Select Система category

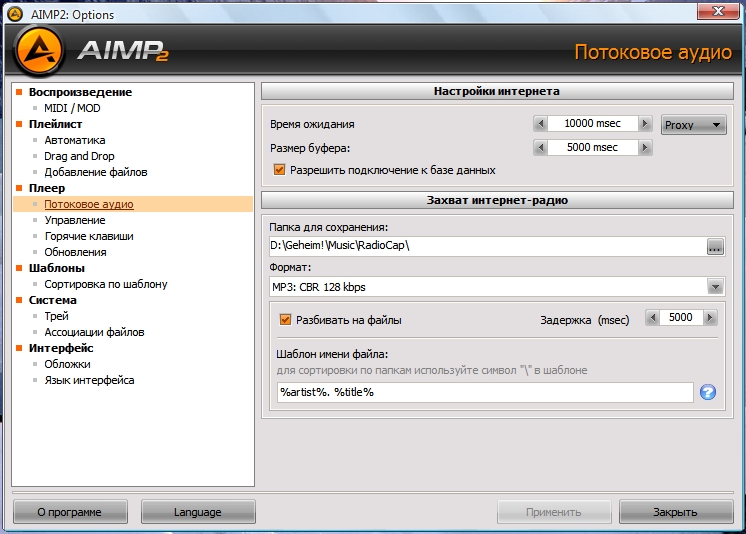[52, 300]
